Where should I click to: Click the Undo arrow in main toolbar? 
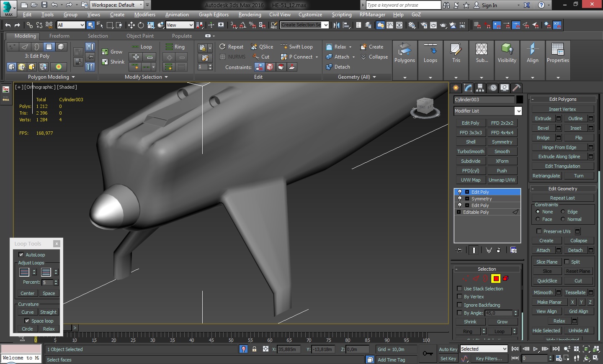tap(8, 25)
